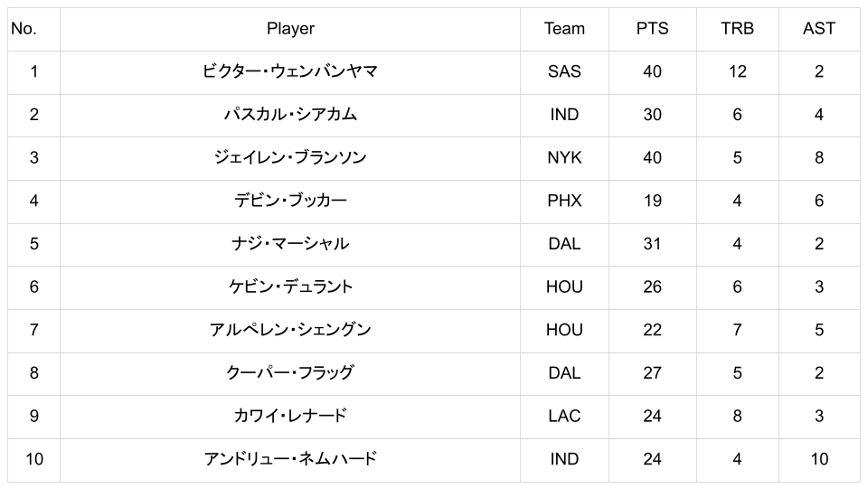Image resolution: width=868 pixels, height=488 pixels.
Task: Click the LAC team cell
Action: 564,416
